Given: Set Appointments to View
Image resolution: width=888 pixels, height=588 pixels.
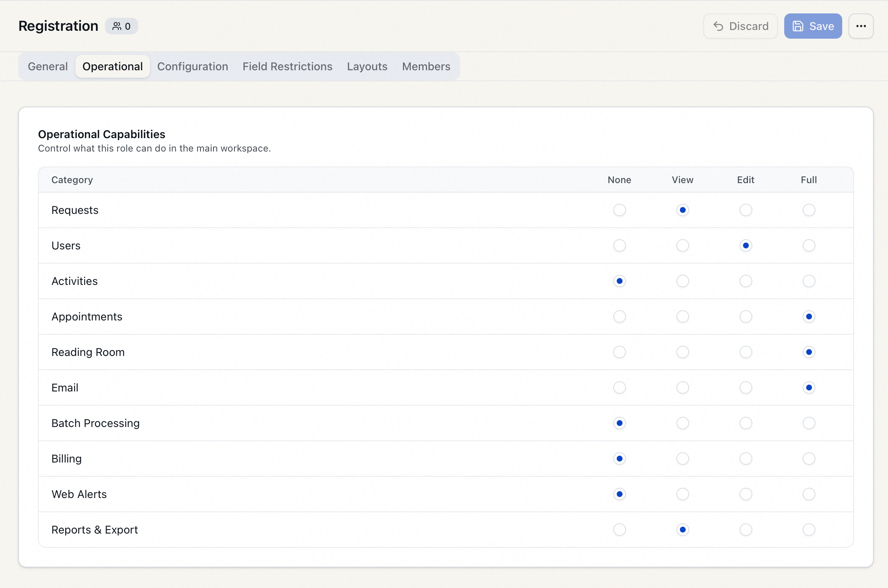Looking at the screenshot, I should (683, 316).
